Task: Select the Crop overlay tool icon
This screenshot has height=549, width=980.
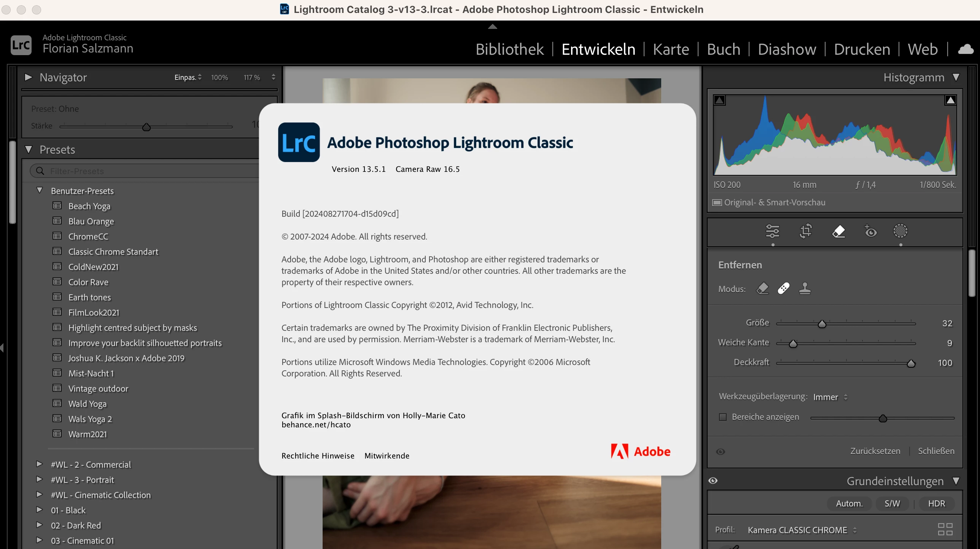Action: pos(805,231)
